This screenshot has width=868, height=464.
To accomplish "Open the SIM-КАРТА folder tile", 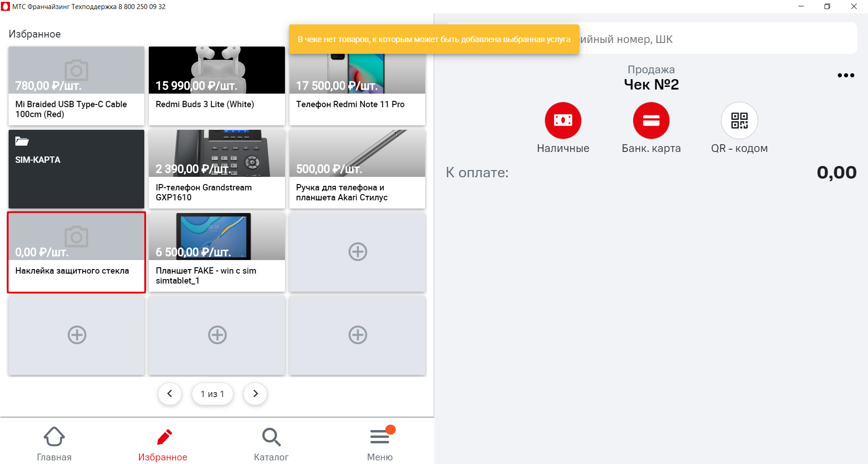I will [x=76, y=169].
